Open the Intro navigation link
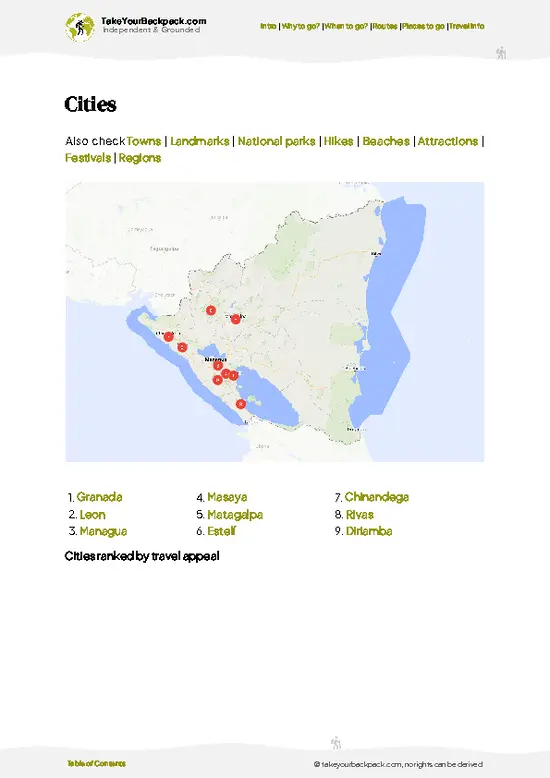Viewport: 550px width, 778px height. [268, 26]
